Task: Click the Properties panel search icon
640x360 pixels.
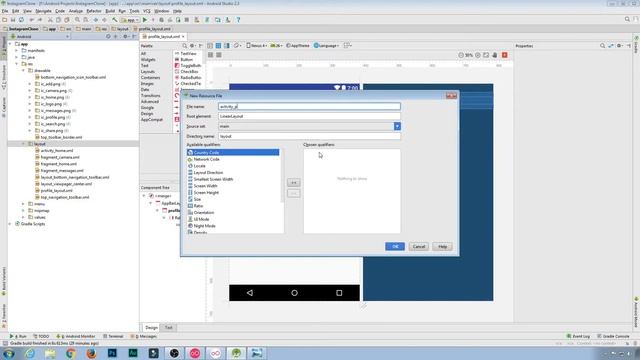Action: coord(602,46)
